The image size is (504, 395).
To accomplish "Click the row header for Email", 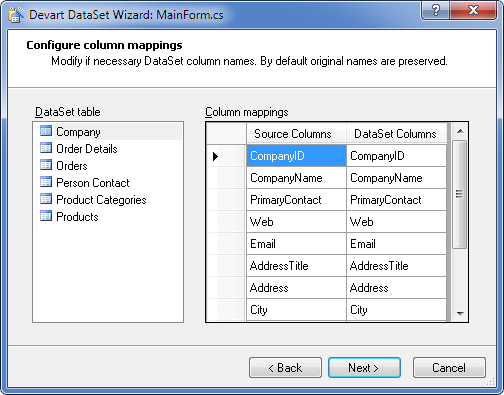I will 227,244.
